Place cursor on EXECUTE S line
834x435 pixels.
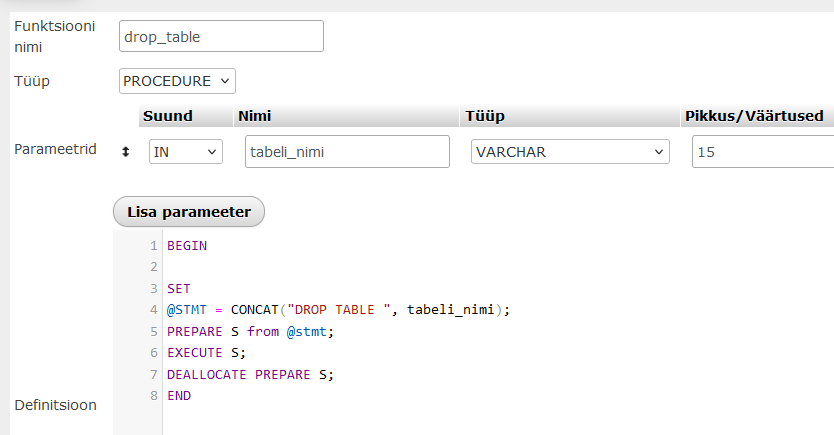point(206,353)
